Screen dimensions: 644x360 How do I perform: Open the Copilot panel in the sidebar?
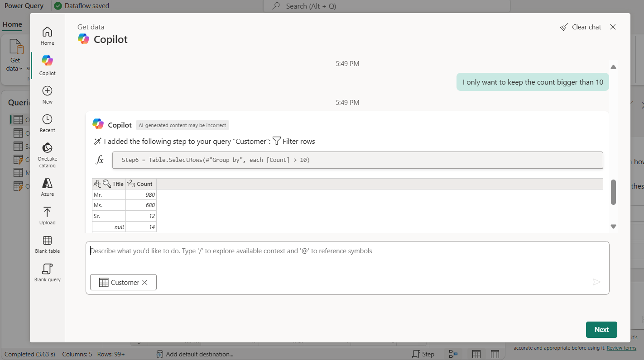[x=47, y=63]
